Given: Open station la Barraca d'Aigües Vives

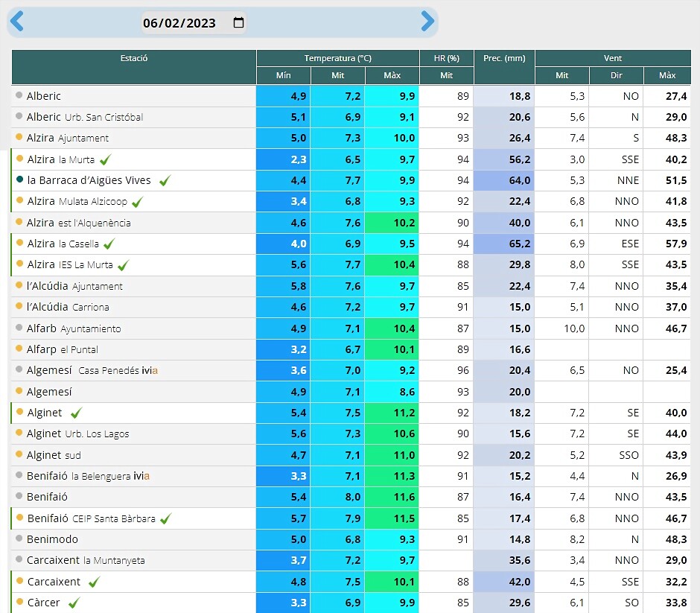Looking at the screenshot, I should pos(89,180).
